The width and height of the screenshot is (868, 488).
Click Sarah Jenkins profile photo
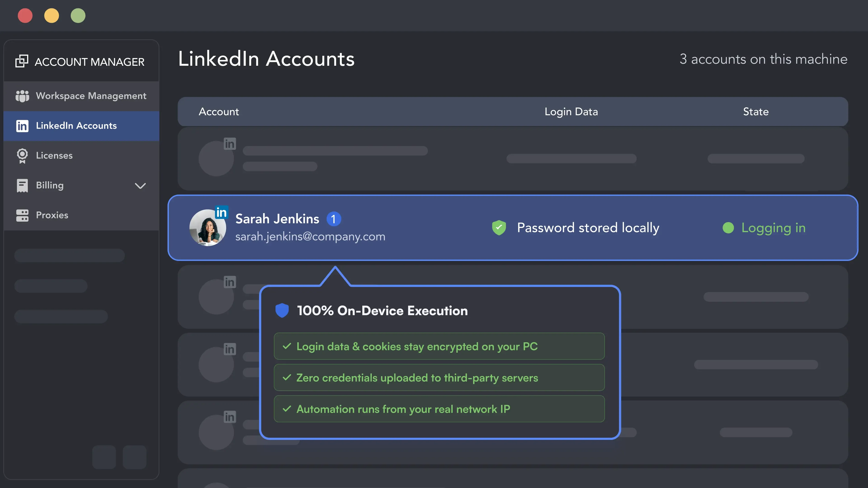[x=208, y=228]
